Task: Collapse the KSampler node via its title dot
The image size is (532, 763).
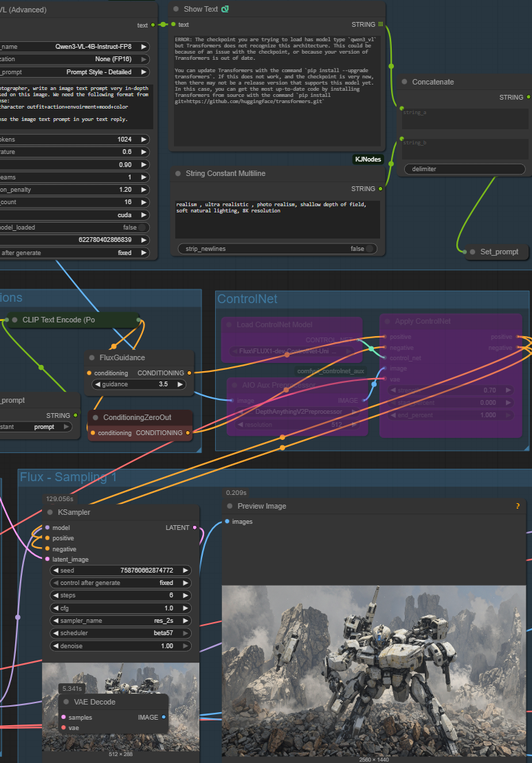Action: [50, 512]
